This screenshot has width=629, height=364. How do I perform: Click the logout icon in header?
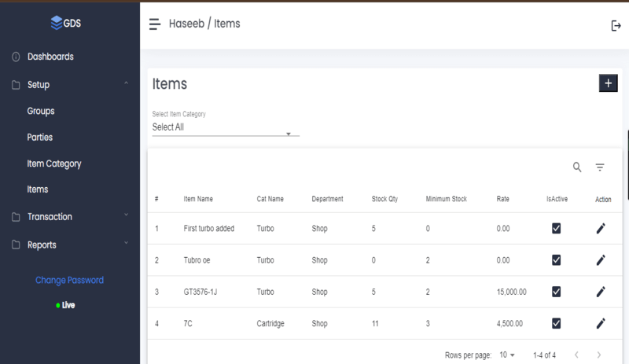(616, 26)
